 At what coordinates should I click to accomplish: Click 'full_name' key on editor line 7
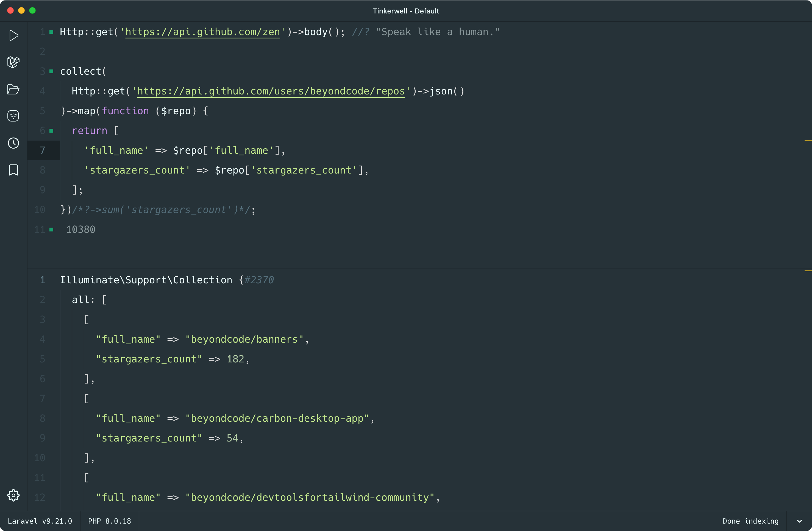coord(116,150)
